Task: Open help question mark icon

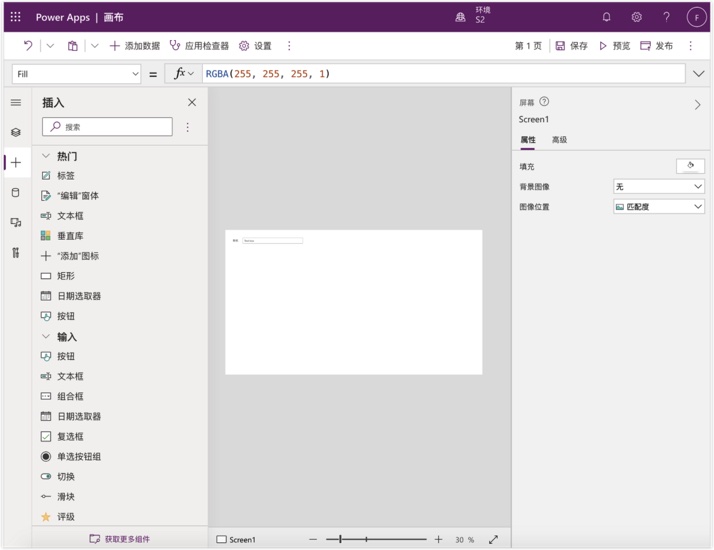Action: click(x=666, y=17)
